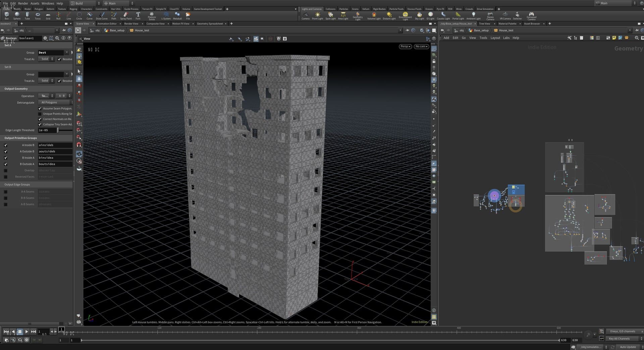
Task: Open the Assets menu
Action: [x=35, y=3]
